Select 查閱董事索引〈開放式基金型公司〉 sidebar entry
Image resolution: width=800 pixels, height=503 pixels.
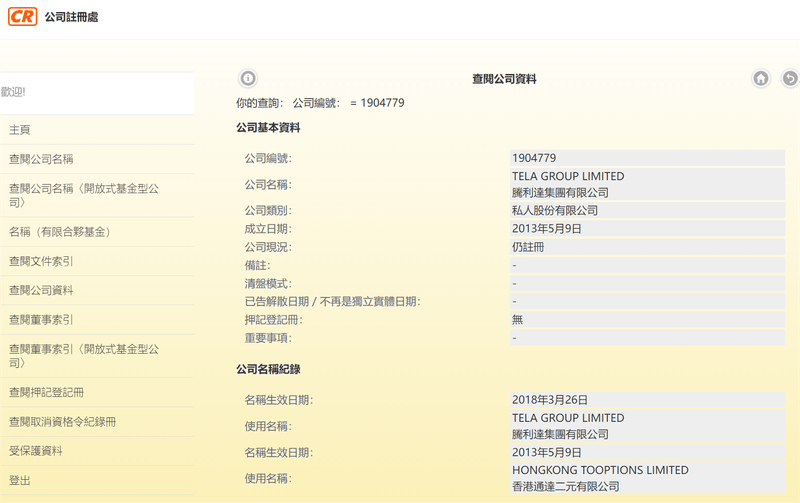click(x=84, y=356)
